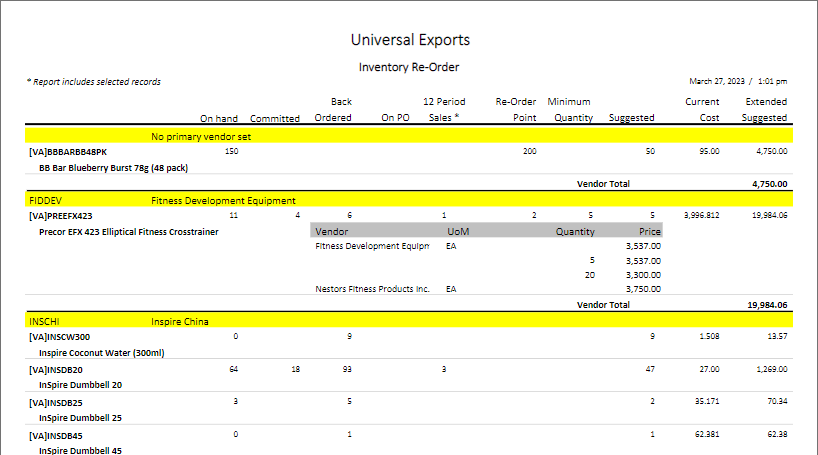Click the 'InSpire Dumbbell 45' description
This screenshot has height=455, width=818.
(80, 450)
